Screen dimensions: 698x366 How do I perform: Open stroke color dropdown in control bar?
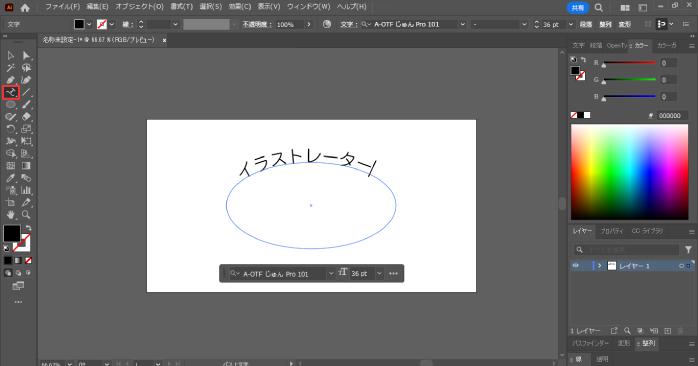point(112,24)
